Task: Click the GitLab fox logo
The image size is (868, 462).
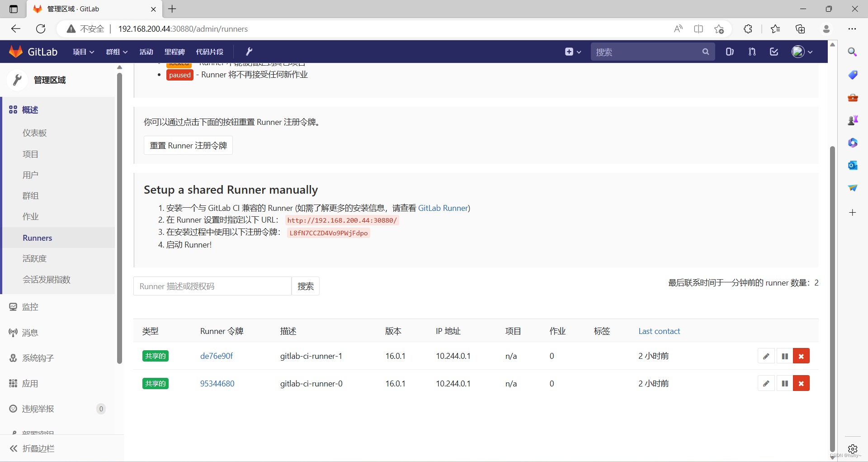Action: 16,52
